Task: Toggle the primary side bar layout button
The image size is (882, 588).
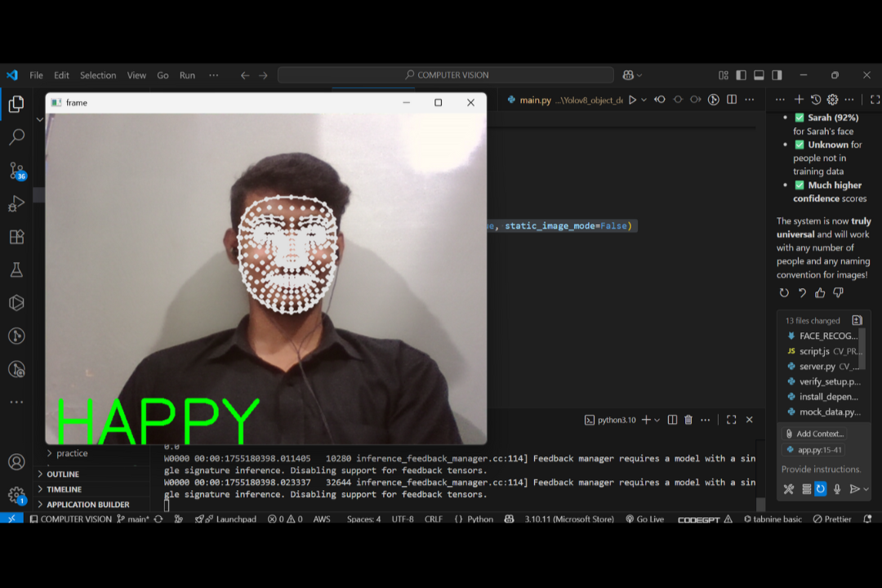Action: (x=741, y=75)
